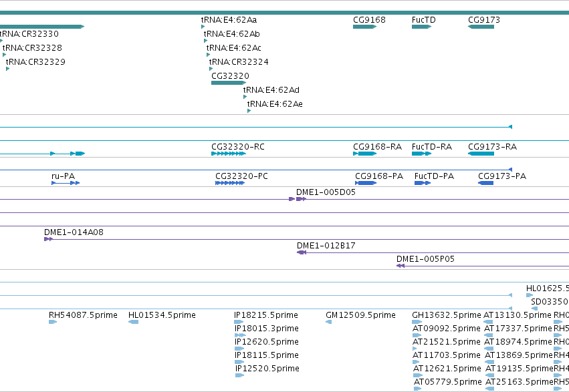The image size is (569, 392).
Task: Click the FucTD gene glyph
Action: (x=421, y=27)
